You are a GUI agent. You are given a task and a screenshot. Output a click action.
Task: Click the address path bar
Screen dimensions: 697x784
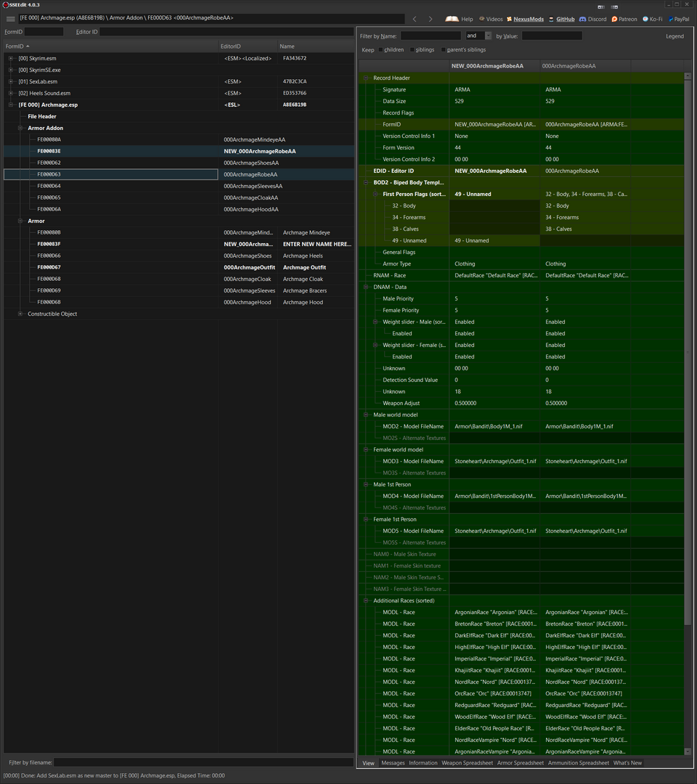(x=211, y=18)
